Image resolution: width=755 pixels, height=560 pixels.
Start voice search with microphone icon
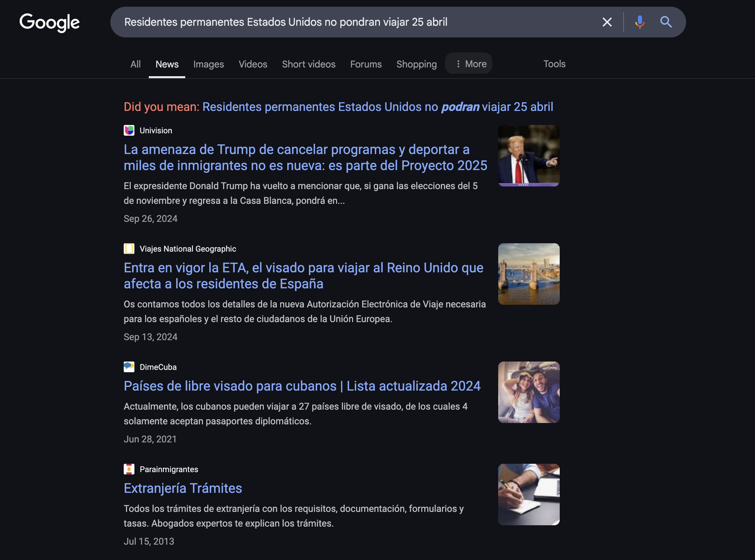(x=639, y=22)
